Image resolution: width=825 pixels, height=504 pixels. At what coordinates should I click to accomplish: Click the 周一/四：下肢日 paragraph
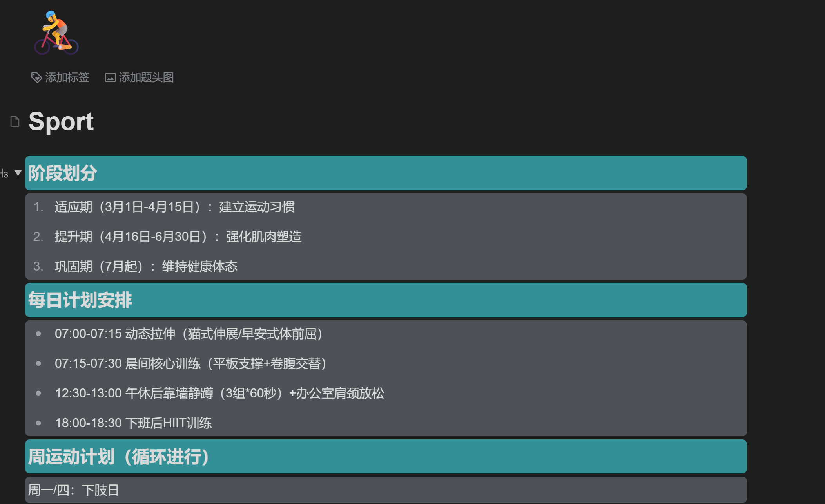(x=73, y=490)
